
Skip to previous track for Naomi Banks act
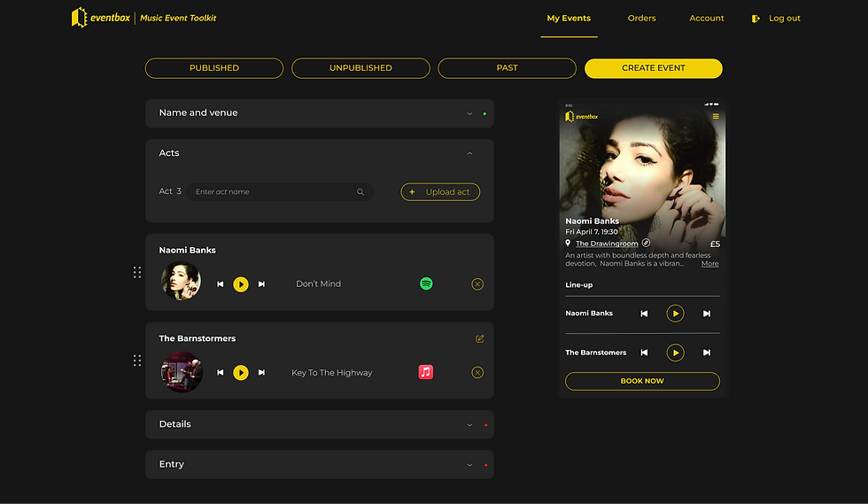click(x=221, y=284)
